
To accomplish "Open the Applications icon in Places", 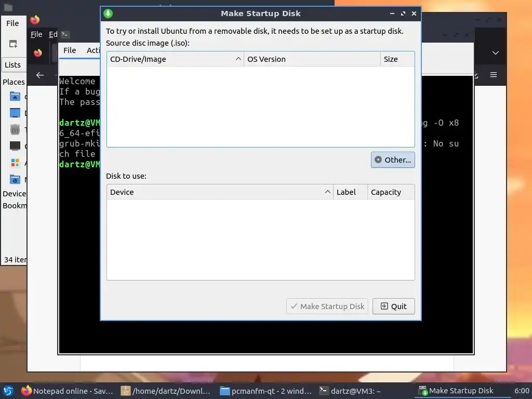I will tap(15, 163).
